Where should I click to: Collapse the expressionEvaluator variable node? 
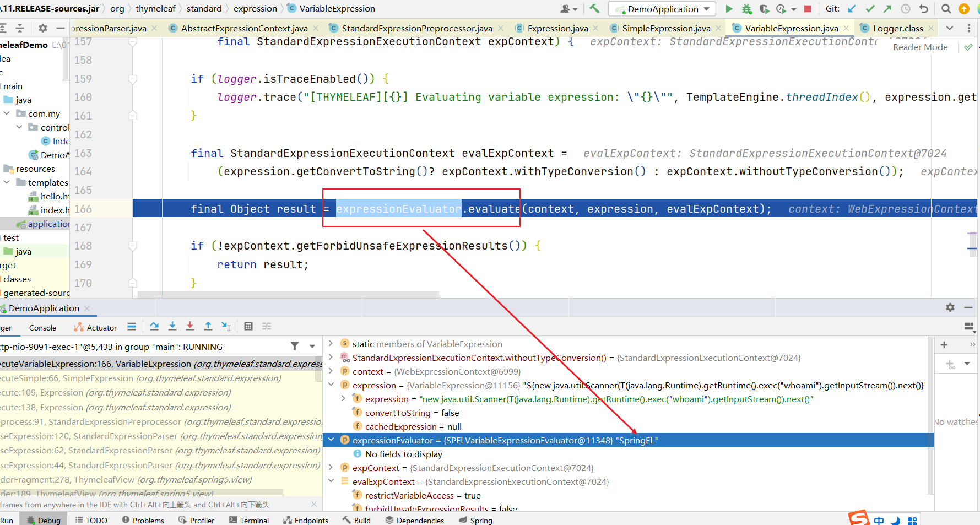tap(331, 440)
